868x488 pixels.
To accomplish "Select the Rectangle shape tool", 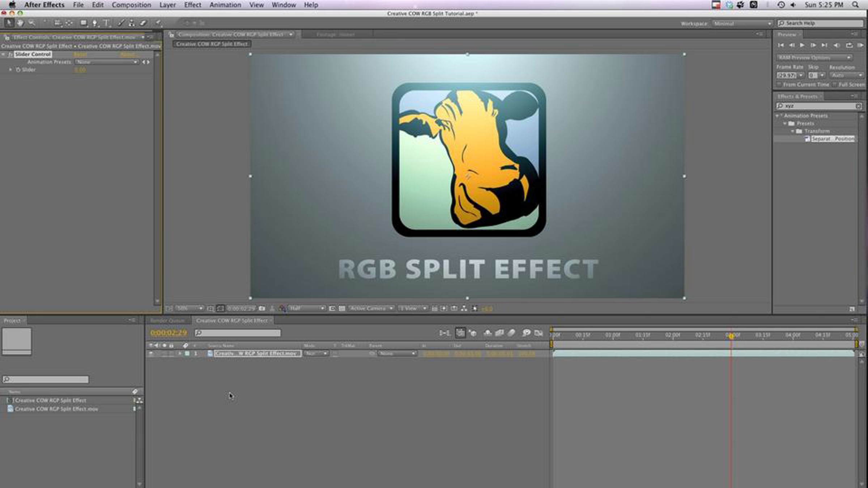I will click(x=84, y=23).
